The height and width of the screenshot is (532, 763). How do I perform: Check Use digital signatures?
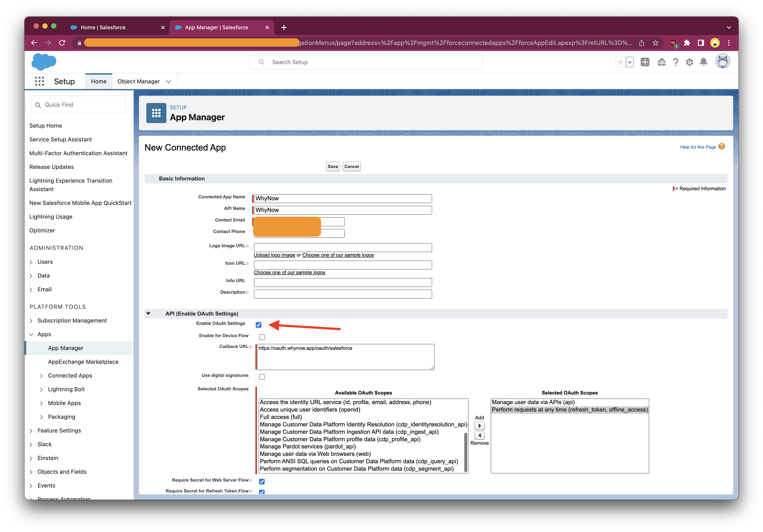pos(262,377)
